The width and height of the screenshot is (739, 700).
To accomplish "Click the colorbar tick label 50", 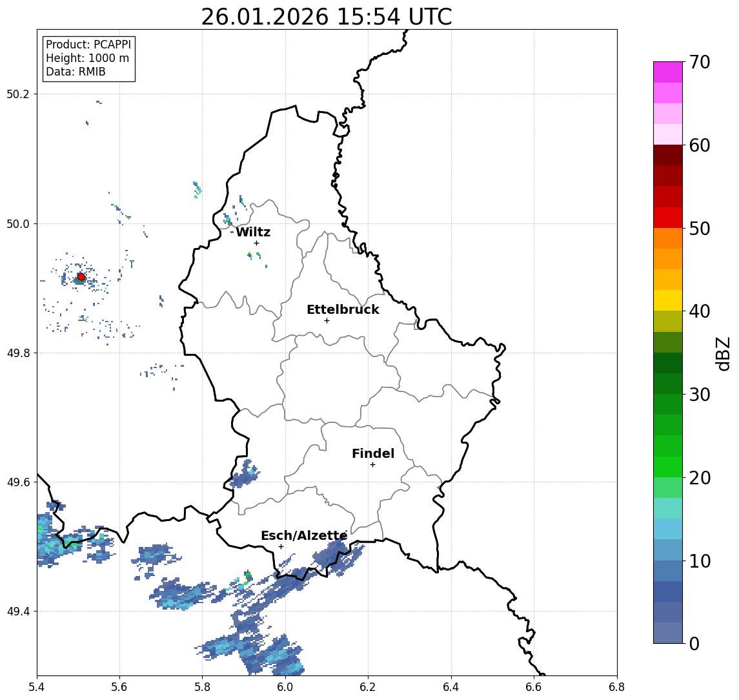I will (700, 229).
